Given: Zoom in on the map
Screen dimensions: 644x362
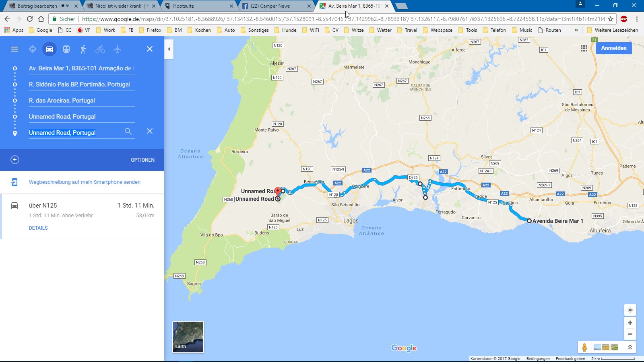Looking at the screenshot, I should click(x=630, y=323).
